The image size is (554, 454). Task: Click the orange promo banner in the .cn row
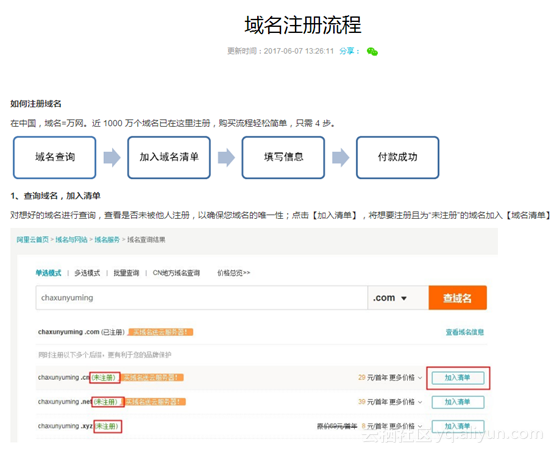click(x=152, y=378)
